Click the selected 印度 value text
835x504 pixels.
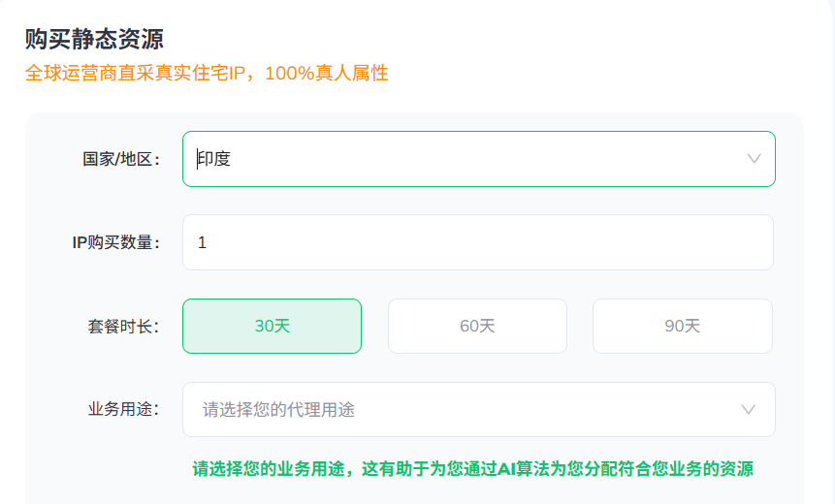click(214, 159)
